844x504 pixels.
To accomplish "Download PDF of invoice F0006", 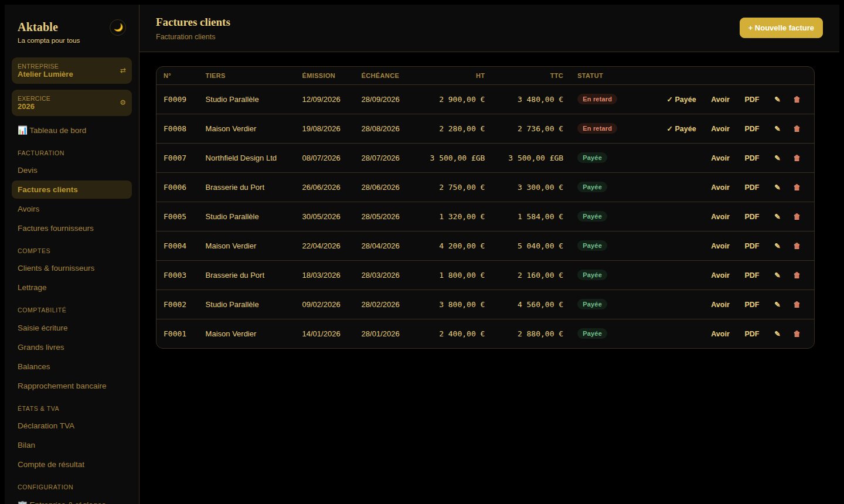I will (751, 188).
